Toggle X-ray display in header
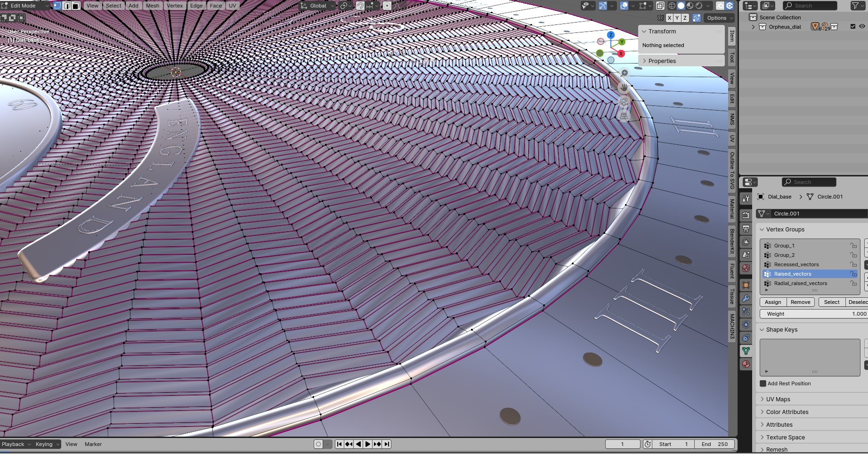This screenshot has width=868, height=454. pyautogui.click(x=660, y=6)
